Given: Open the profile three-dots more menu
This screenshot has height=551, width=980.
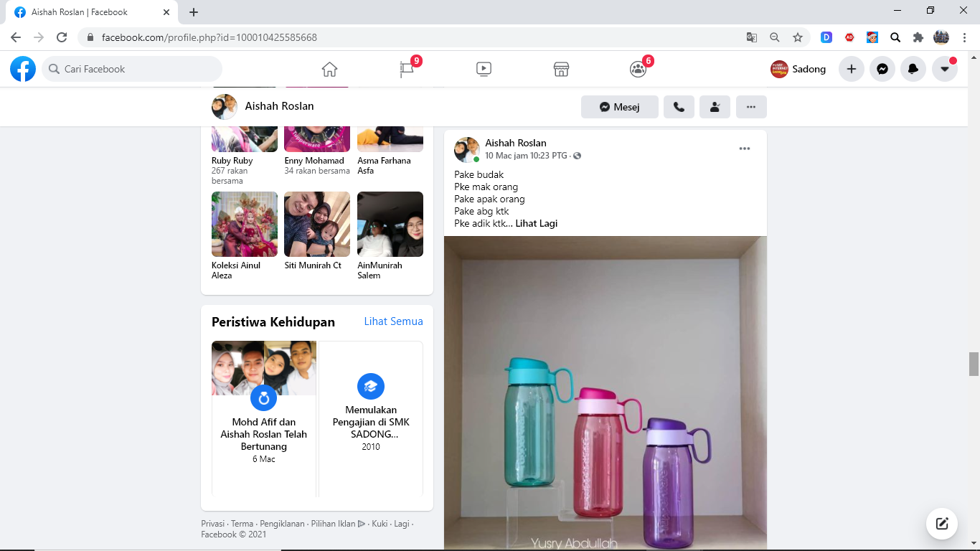Looking at the screenshot, I should (751, 107).
